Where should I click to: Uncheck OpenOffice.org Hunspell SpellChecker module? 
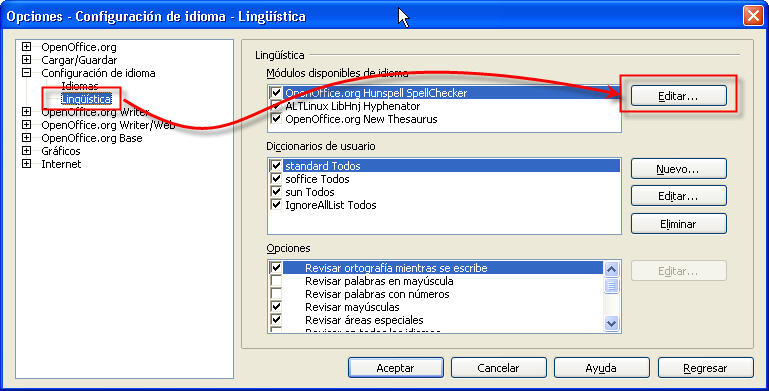tap(276, 93)
